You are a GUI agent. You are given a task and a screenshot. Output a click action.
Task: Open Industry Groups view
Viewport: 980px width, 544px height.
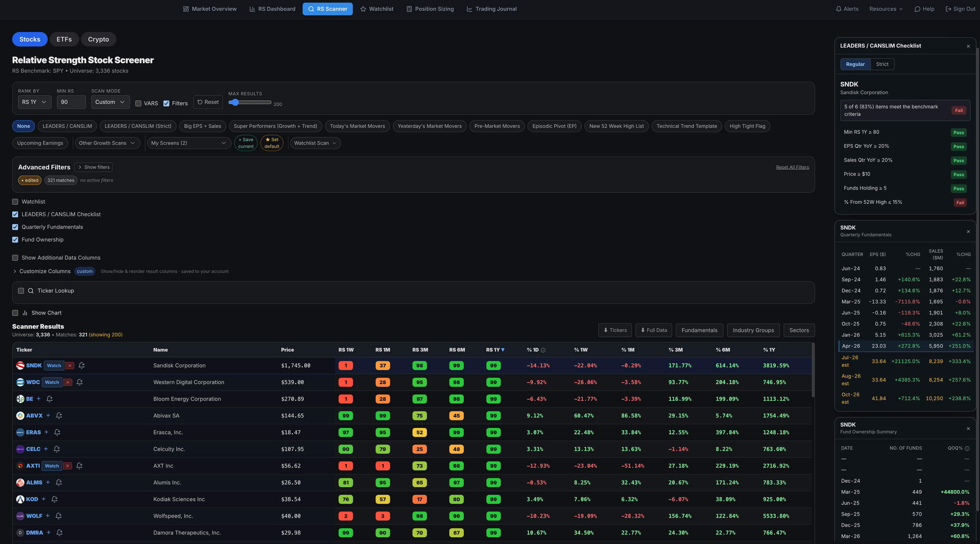point(753,330)
